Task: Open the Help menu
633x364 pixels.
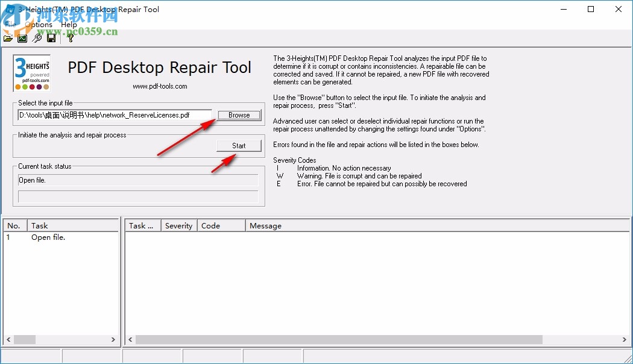Action: pos(69,24)
